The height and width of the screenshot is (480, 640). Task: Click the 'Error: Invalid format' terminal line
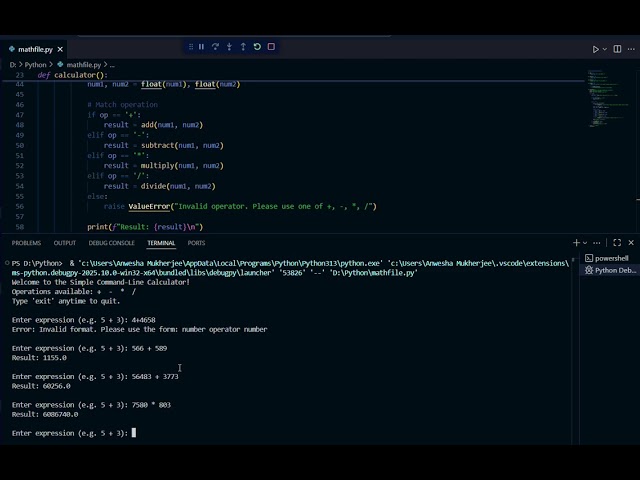pos(139,329)
